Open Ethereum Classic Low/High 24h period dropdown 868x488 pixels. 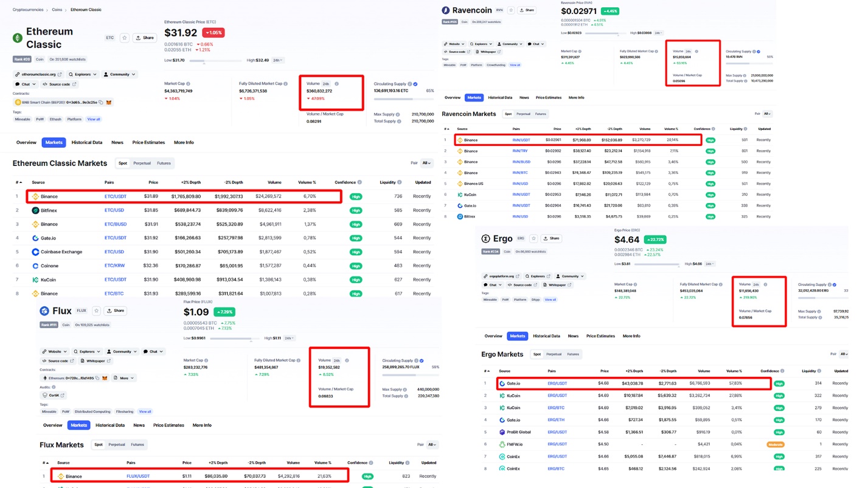[277, 60]
